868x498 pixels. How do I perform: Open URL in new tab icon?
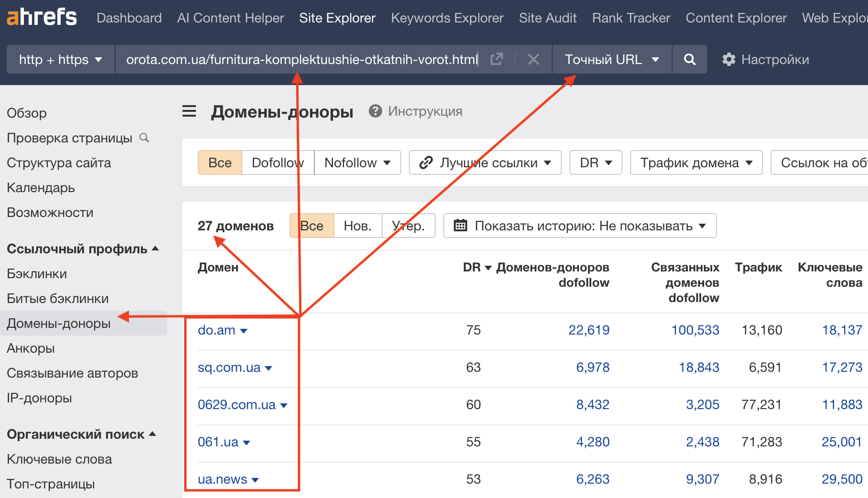click(497, 59)
